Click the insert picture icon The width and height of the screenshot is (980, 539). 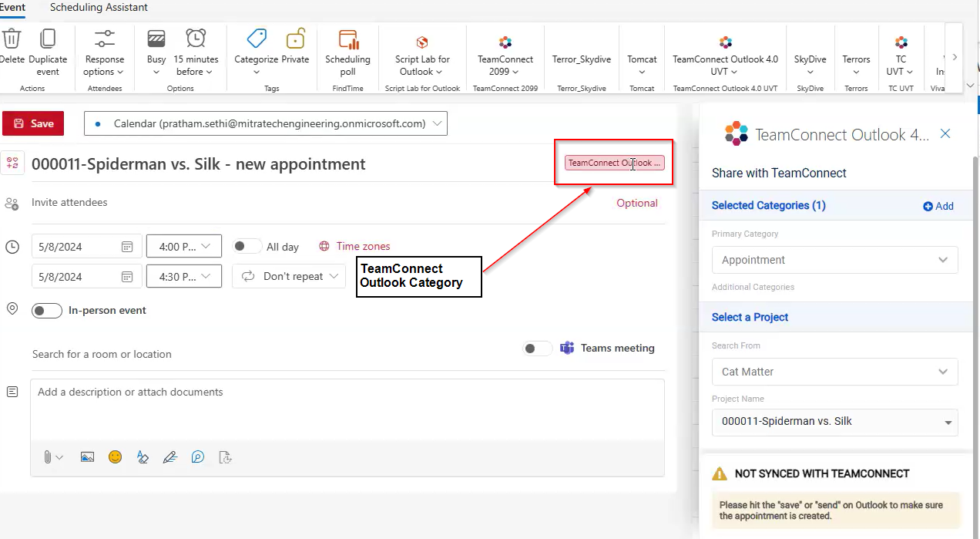tap(87, 457)
